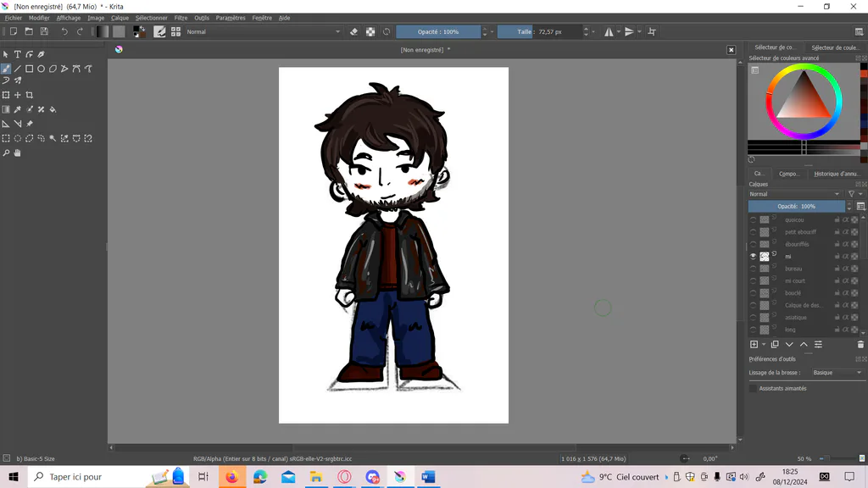Select the Rectangle shape tool
The width and height of the screenshot is (868, 488).
30,69
